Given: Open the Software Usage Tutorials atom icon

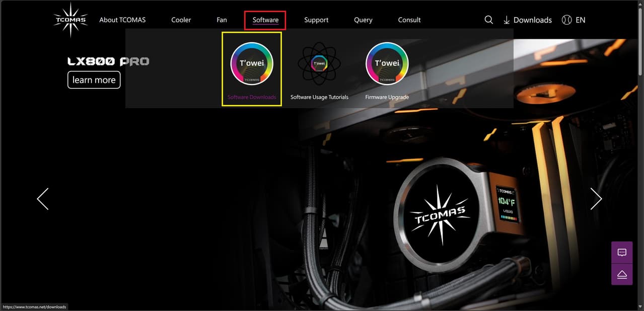Looking at the screenshot, I should point(319,63).
